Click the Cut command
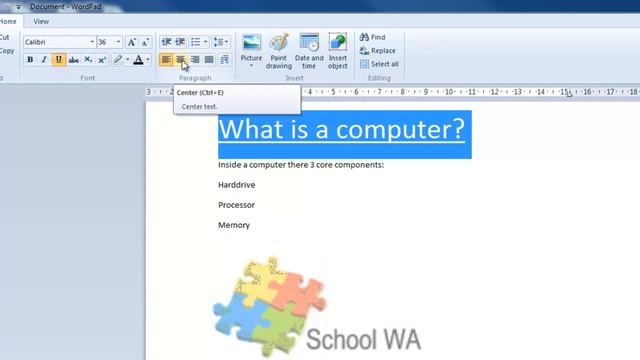The height and width of the screenshot is (360, 640). point(4,37)
